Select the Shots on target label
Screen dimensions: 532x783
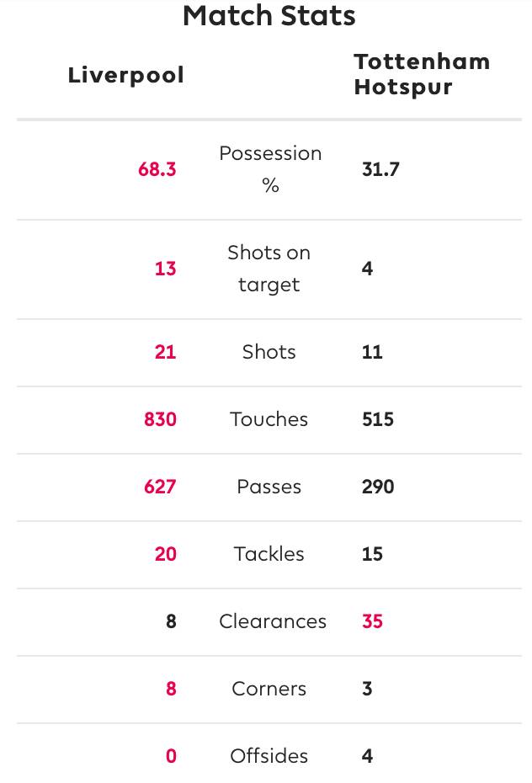pos(269,269)
